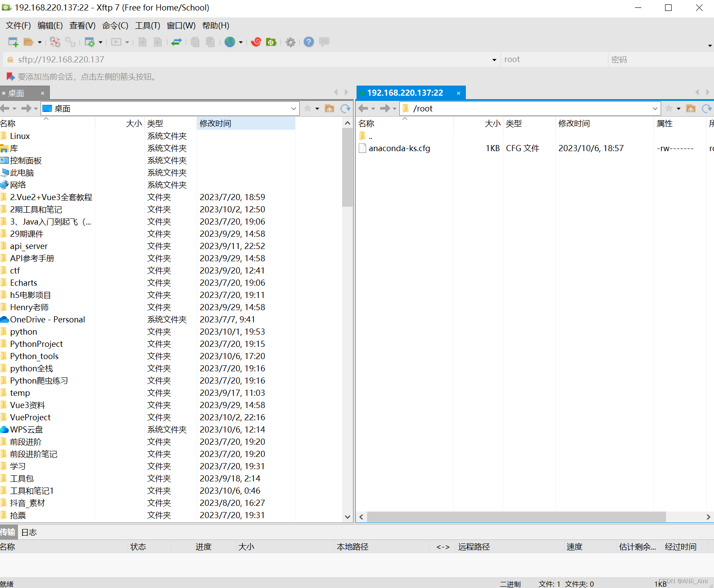The width and height of the screenshot is (714, 588).
Task: Click the green-blue transfer arrows icon
Action: coord(177,42)
